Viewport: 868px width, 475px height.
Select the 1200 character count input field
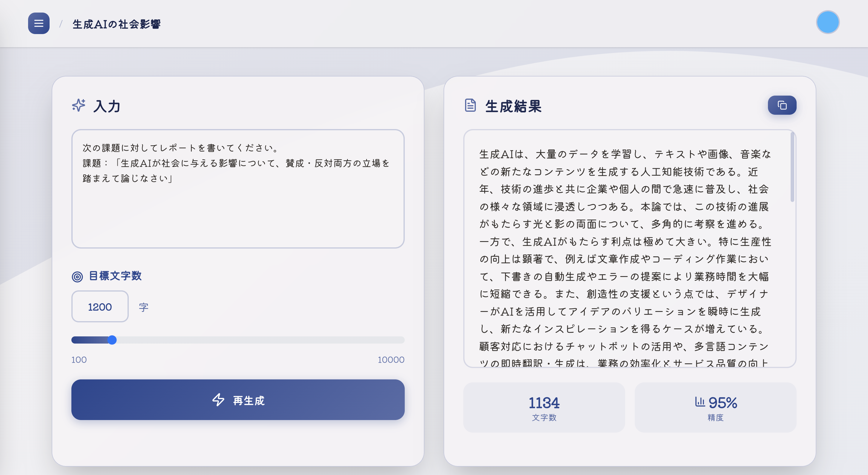point(99,307)
